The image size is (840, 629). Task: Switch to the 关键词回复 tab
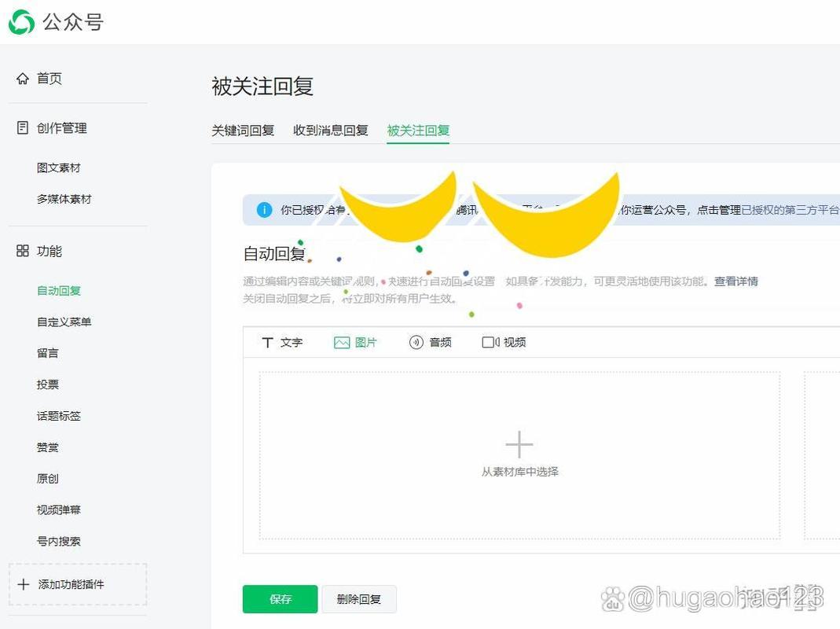pos(244,131)
